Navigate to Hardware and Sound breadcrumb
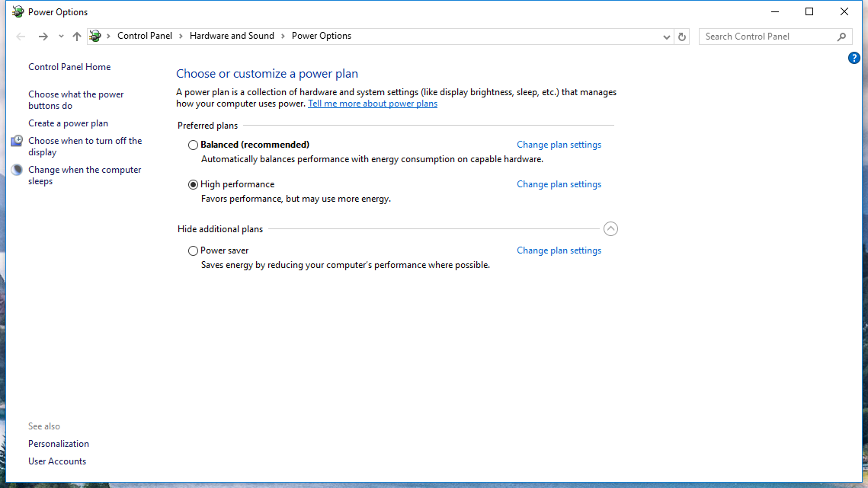 232,36
